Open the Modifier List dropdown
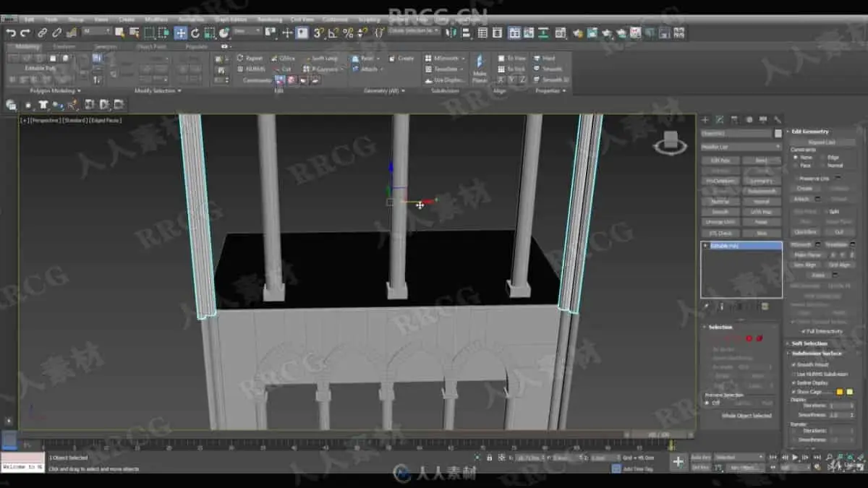 [741, 147]
